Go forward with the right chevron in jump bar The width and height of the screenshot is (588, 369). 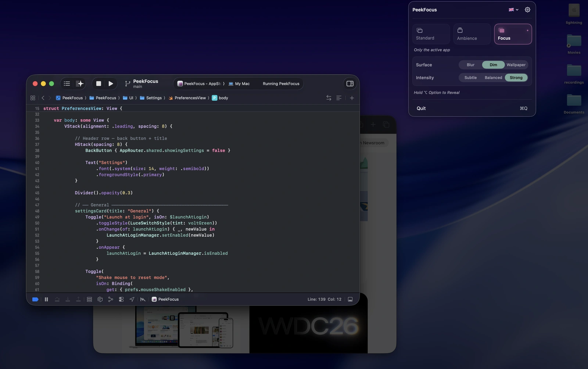point(50,98)
